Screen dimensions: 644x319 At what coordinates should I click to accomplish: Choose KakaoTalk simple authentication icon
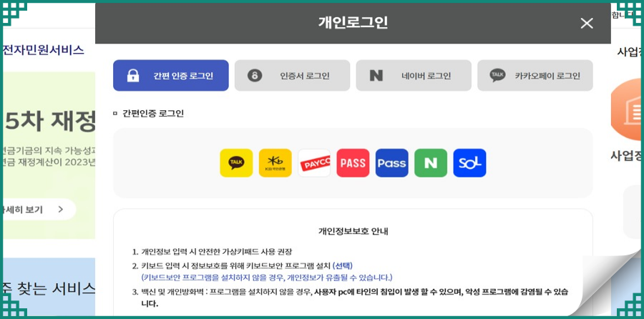pos(236,163)
